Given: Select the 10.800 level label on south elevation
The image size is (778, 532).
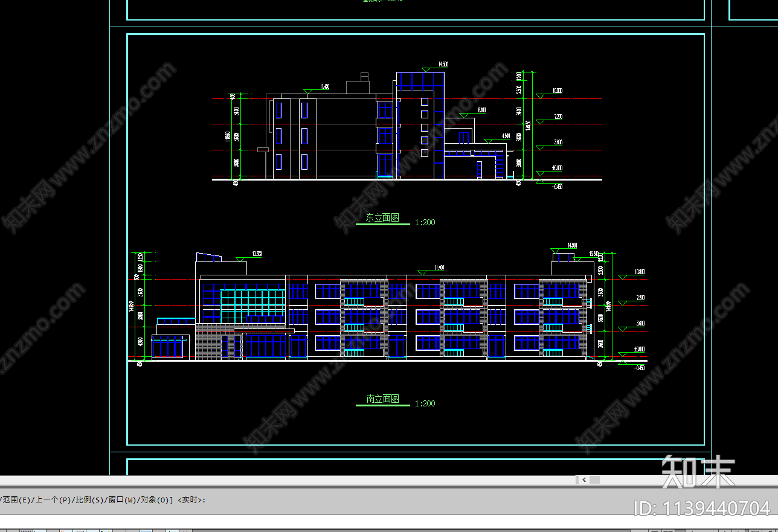Looking at the screenshot, I should [639, 272].
